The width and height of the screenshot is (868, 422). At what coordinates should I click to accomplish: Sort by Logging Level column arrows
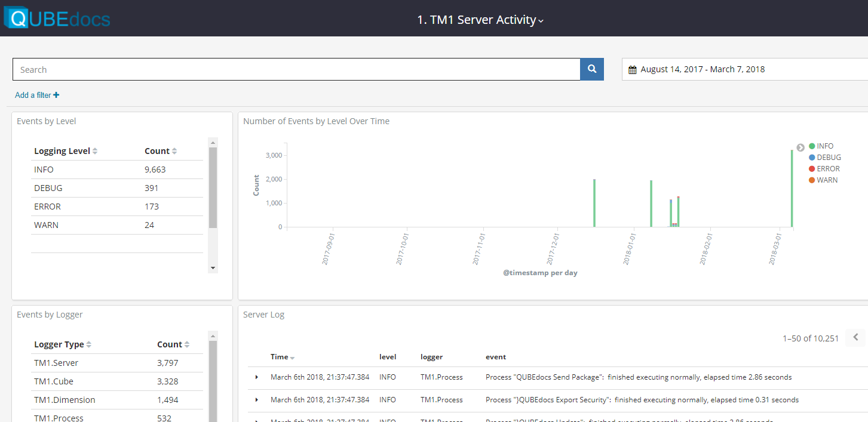[x=95, y=152]
